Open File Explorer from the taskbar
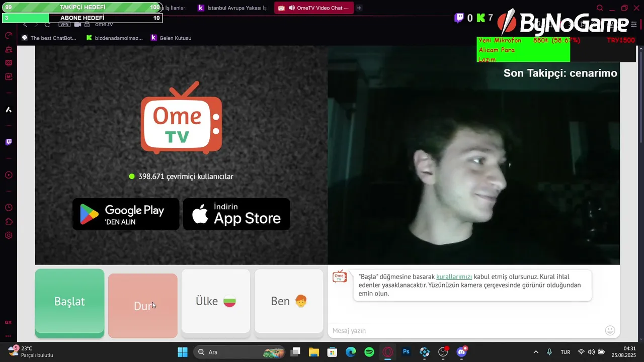The image size is (644, 362). [314, 352]
